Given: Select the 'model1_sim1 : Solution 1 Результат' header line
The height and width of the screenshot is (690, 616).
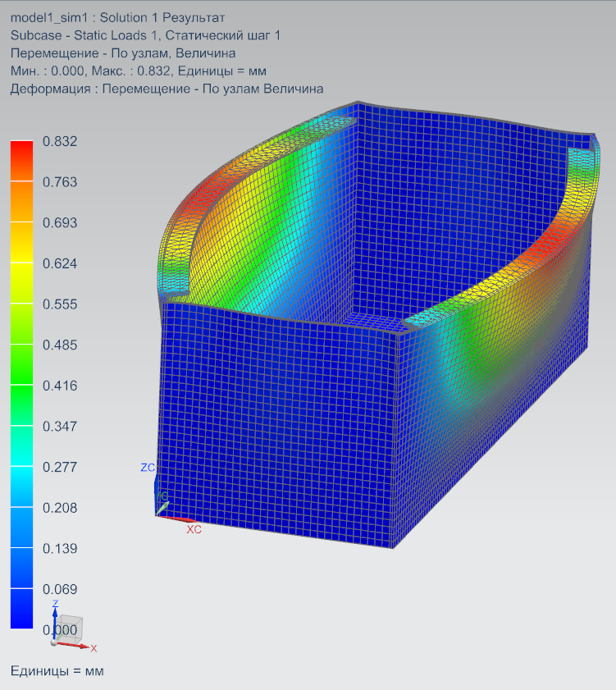Looking at the screenshot, I should click(117, 17).
